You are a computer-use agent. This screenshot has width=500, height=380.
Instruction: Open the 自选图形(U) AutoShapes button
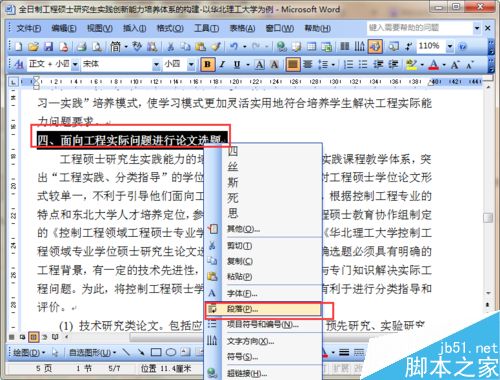[x=93, y=352]
